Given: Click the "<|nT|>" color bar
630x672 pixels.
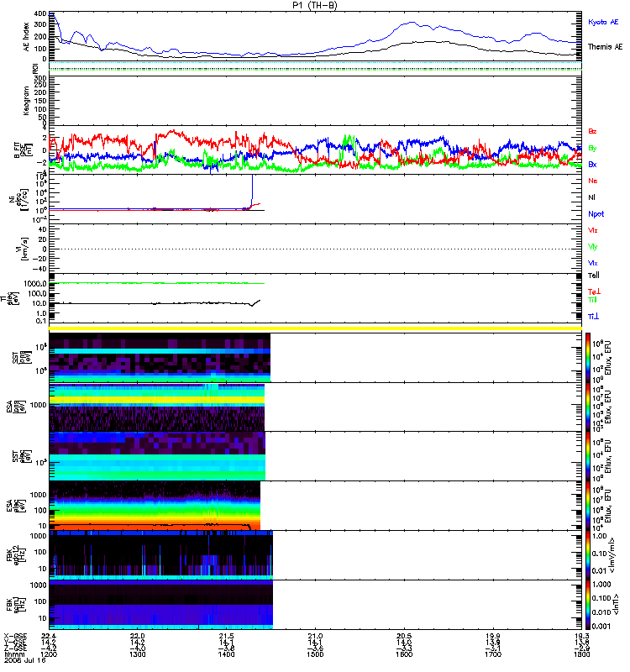Looking at the screenshot, I should (x=587, y=604).
